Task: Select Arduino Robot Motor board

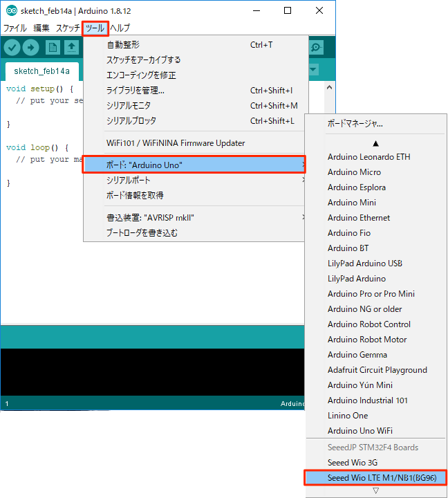Action: pyautogui.click(x=376, y=340)
